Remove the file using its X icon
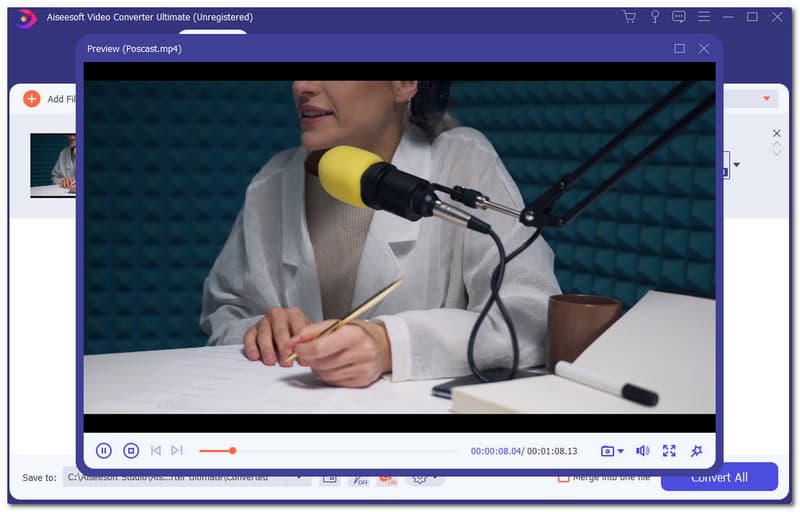 tap(777, 134)
